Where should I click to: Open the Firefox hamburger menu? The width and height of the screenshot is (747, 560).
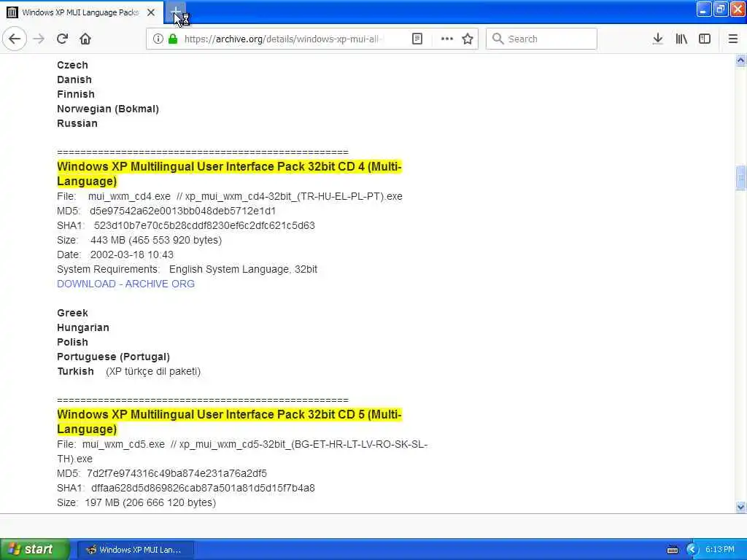point(733,39)
